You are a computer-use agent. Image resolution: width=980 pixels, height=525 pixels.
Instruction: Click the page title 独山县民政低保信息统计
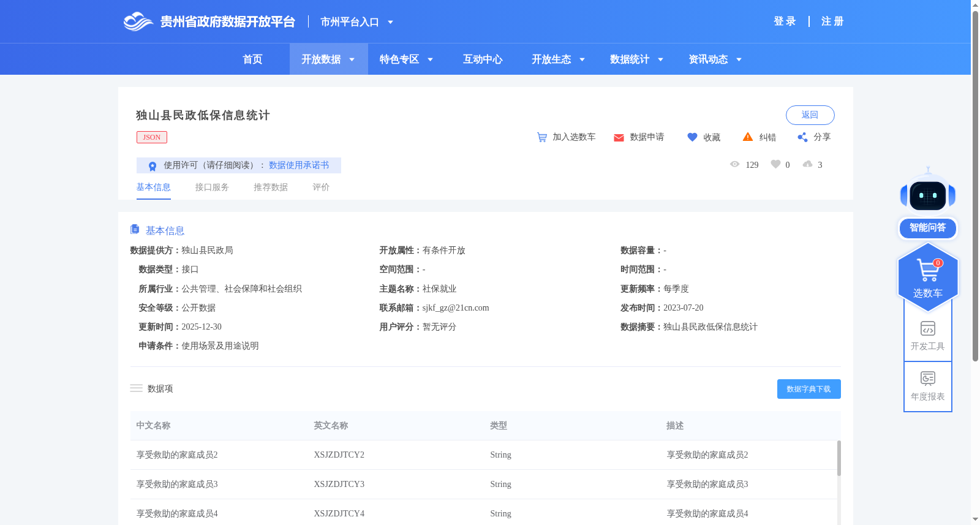[x=203, y=115]
